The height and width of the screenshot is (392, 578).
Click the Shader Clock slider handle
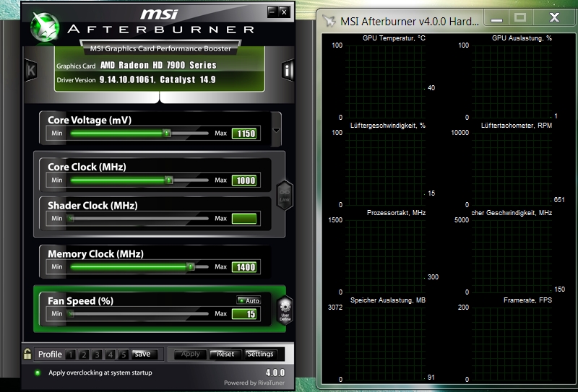70,219
